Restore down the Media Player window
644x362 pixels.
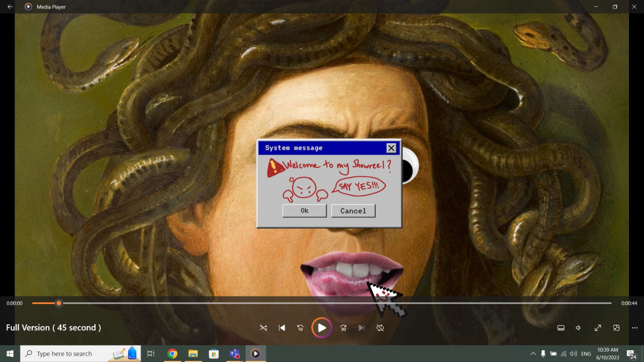tap(615, 7)
